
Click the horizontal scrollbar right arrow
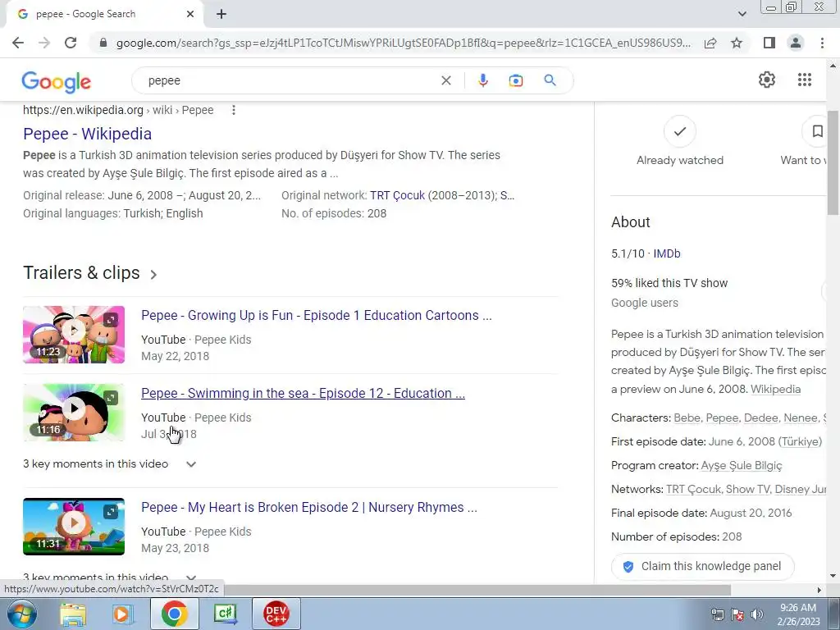(x=819, y=590)
